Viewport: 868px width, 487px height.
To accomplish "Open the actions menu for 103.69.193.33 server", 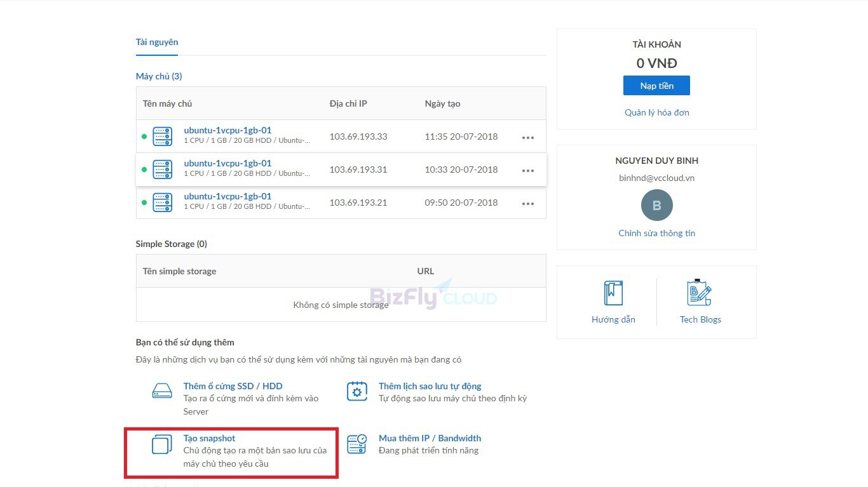I will tap(528, 136).
